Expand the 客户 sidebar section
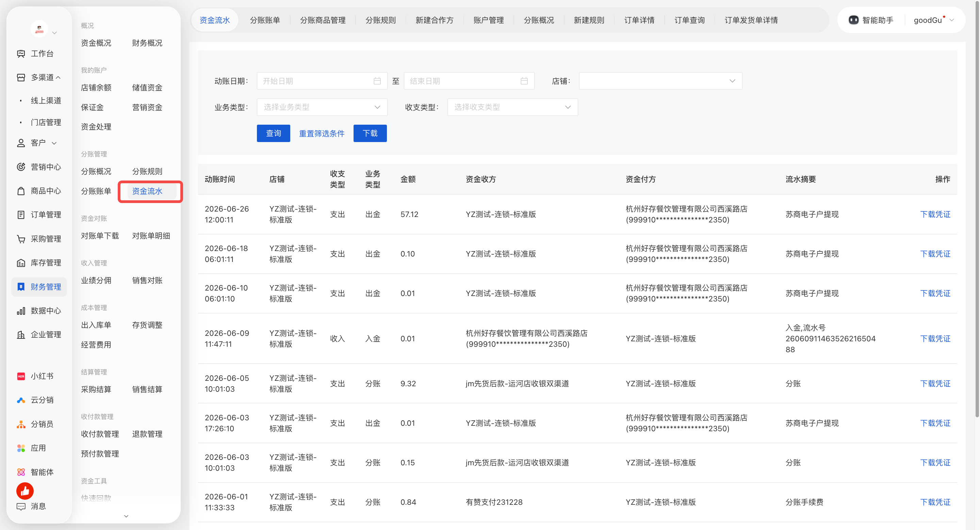 54,143
